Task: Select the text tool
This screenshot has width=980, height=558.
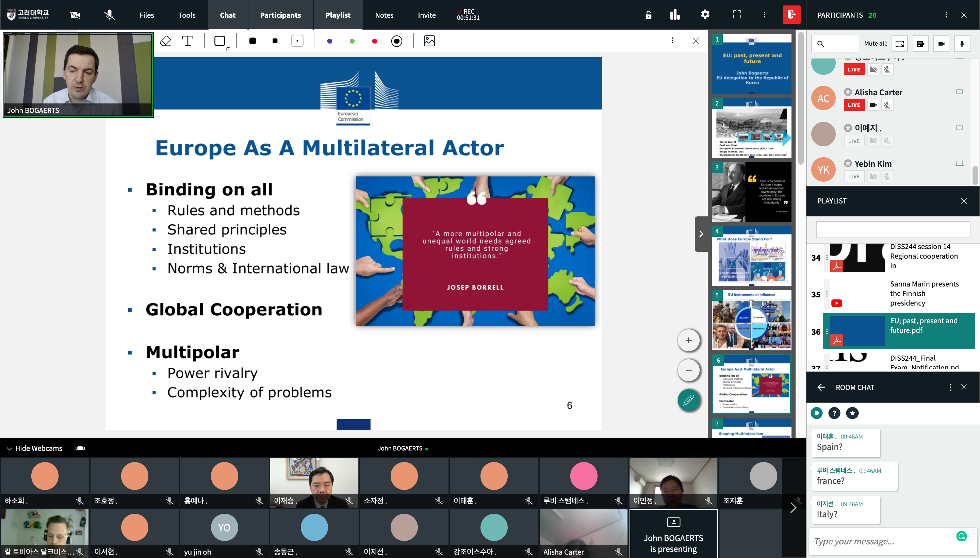Action: coord(188,41)
